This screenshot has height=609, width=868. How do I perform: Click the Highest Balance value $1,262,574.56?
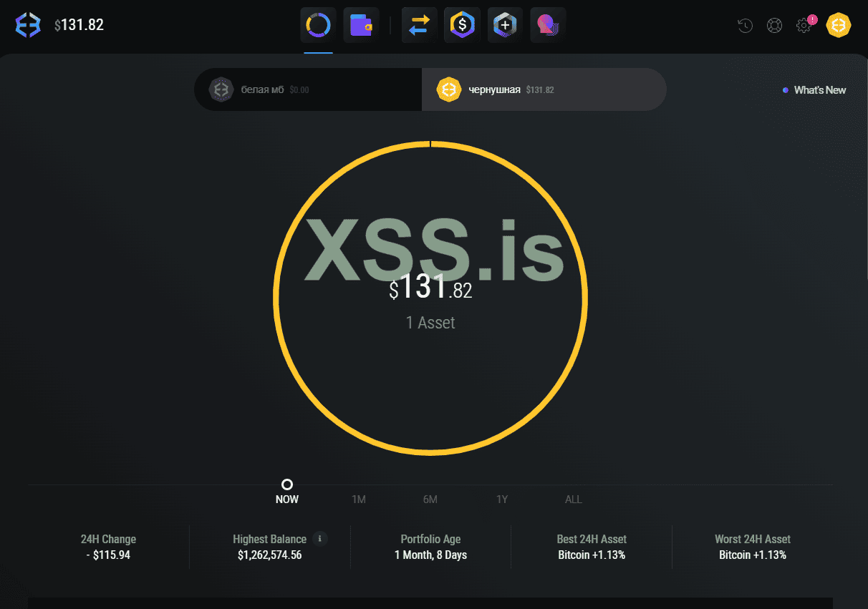[x=270, y=555]
